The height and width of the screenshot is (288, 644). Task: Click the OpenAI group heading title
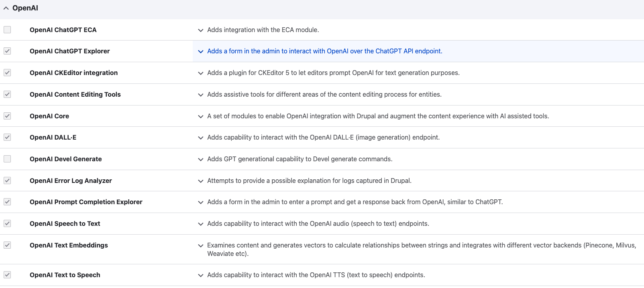pyautogui.click(x=25, y=8)
